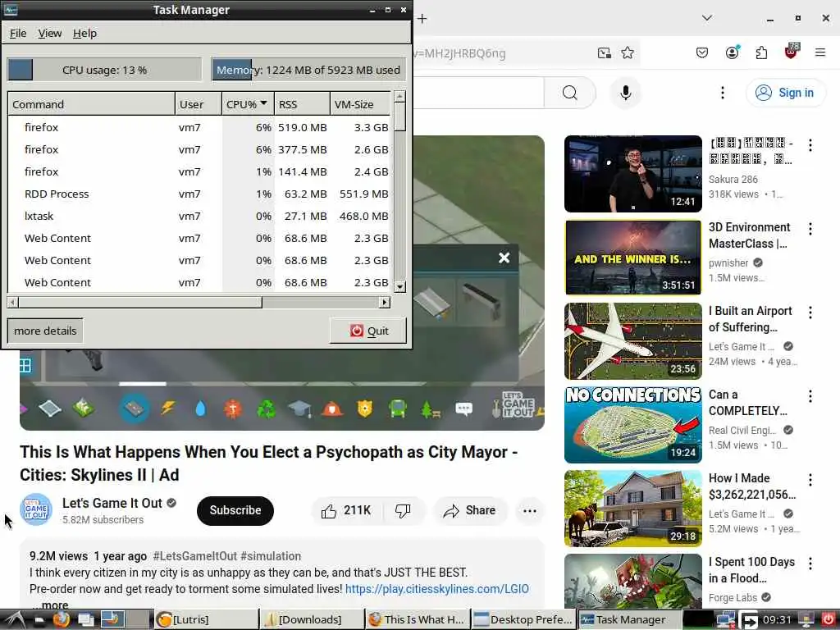Click the Memory usage progress bar

point(308,70)
